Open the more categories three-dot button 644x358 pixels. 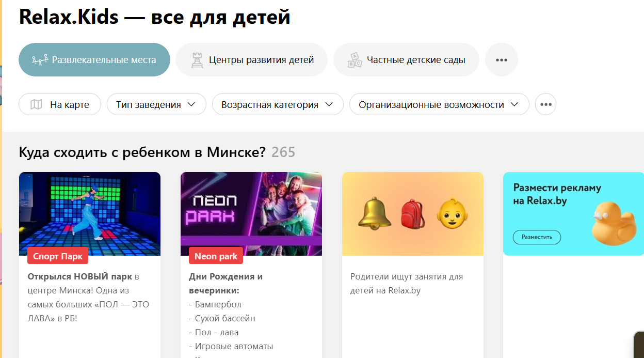click(502, 60)
